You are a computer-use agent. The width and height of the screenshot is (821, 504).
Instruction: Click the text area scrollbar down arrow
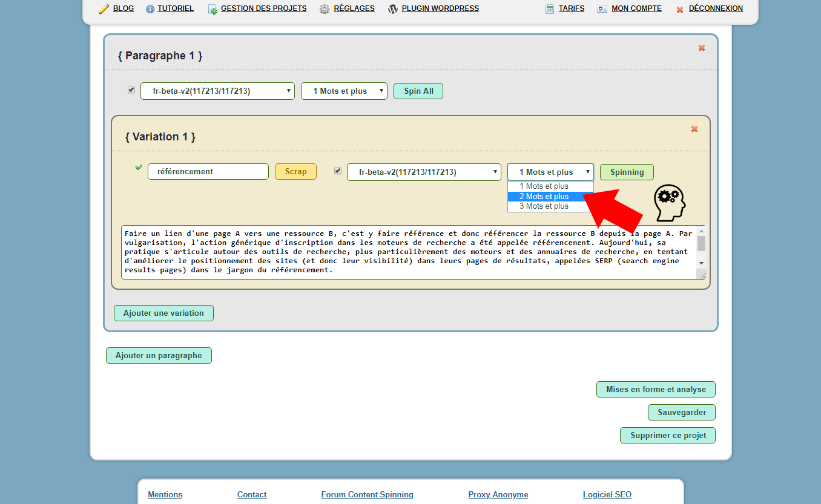click(701, 263)
